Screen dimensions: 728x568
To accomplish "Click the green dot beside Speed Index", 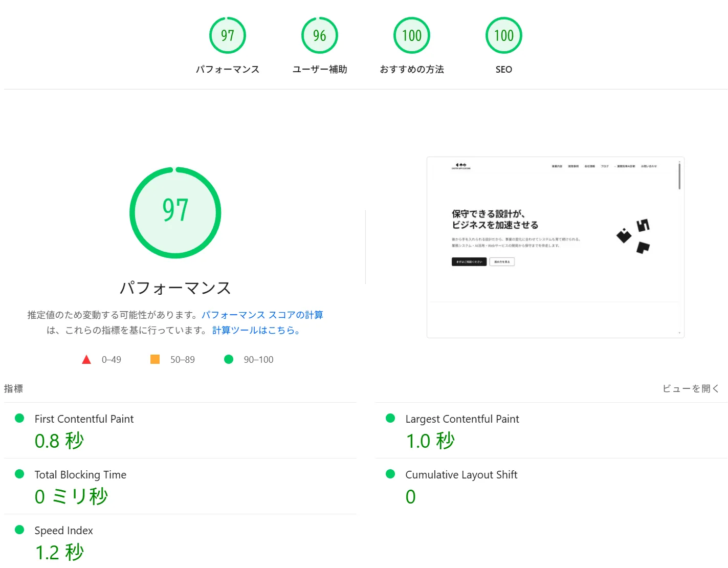I will [19, 530].
